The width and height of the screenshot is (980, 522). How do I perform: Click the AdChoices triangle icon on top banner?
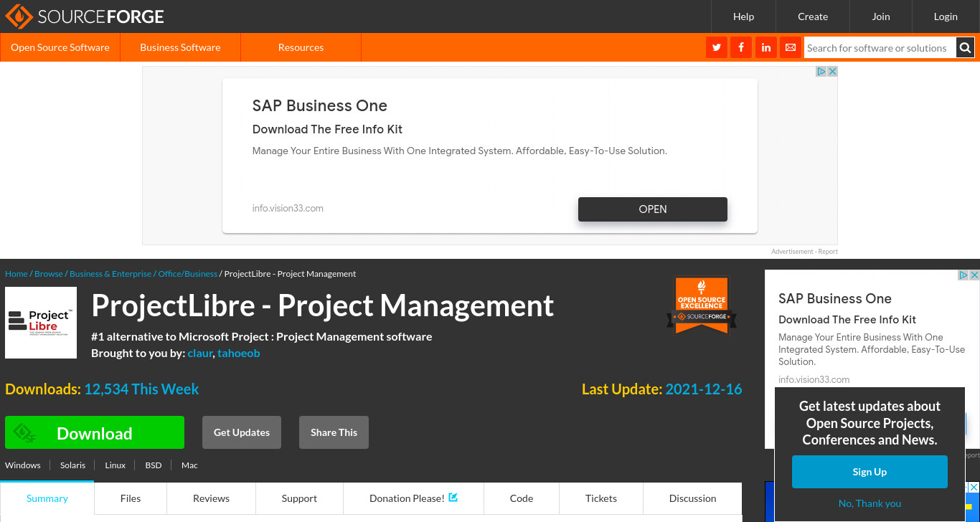(x=821, y=72)
